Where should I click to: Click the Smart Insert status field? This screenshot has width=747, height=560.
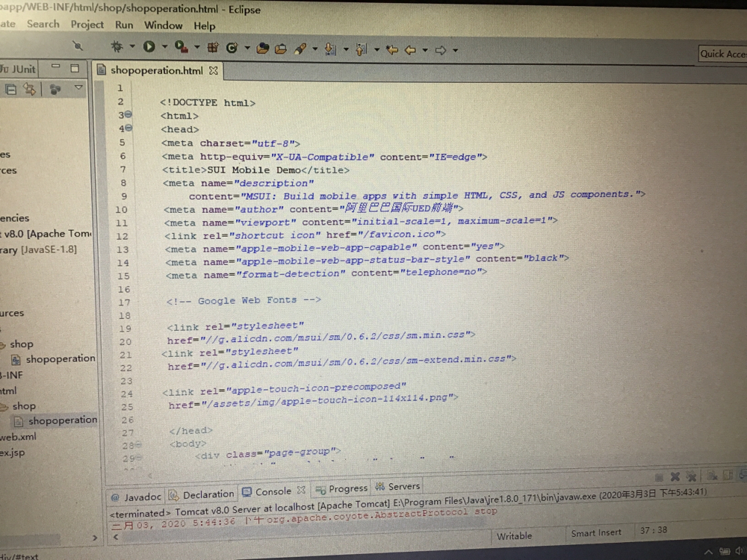tap(596, 533)
